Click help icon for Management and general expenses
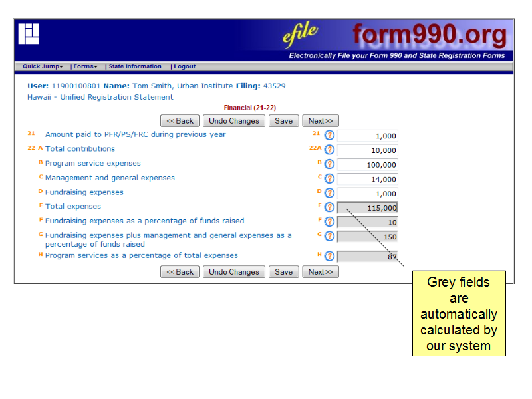 pyautogui.click(x=329, y=179)
